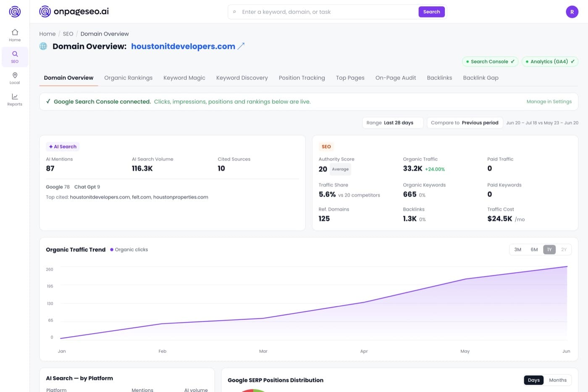Select the 2Y trend range
Screen dimensions: 588x392
tap(564, 250)
